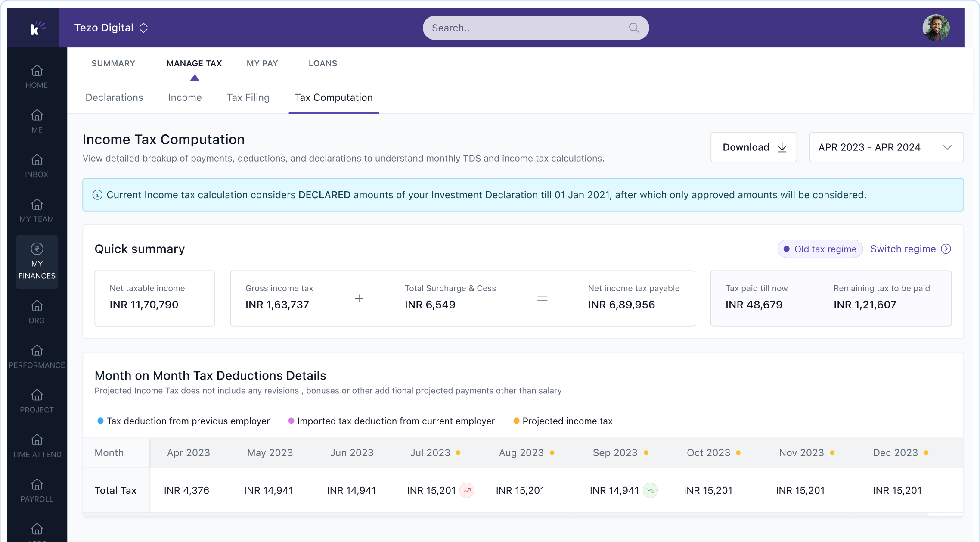Click the 'INR 4,376' Apr total tax cell

(186, 490)
